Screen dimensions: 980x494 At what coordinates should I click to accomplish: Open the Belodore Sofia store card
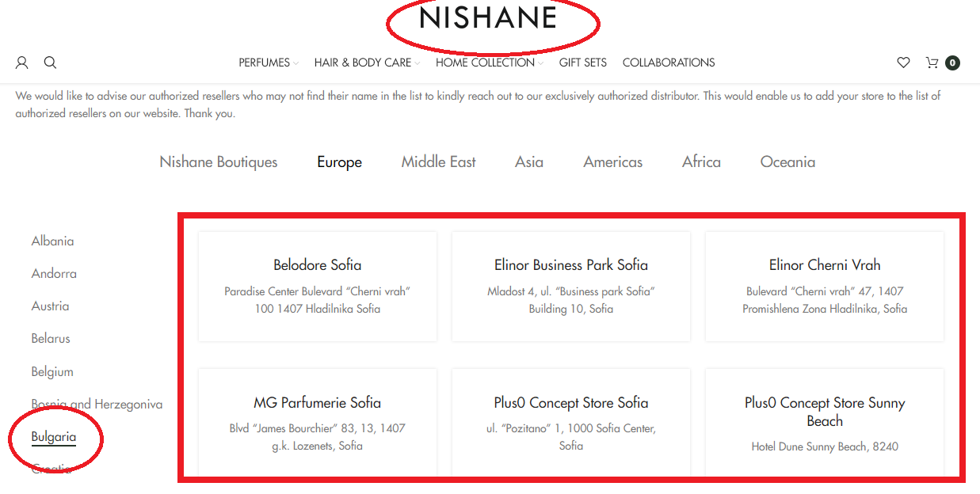(318, 286)
